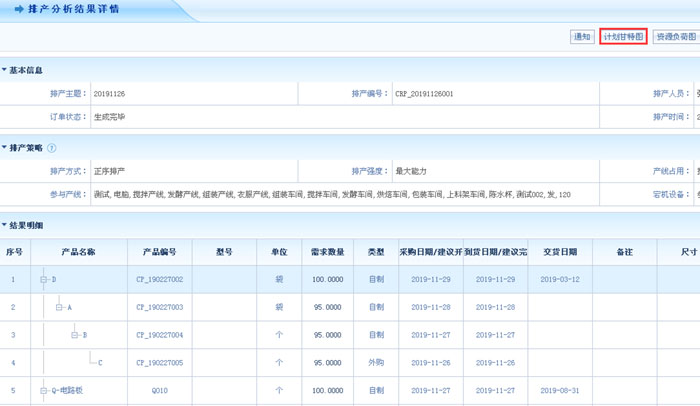Click the 需求数量 column header
Screen dimensions: 700x406
327,251
